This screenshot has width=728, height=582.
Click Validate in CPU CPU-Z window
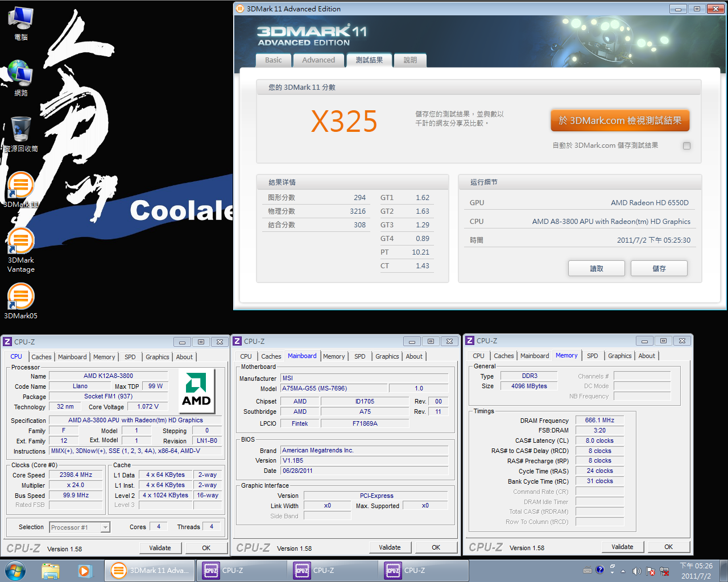coord(160,548)
